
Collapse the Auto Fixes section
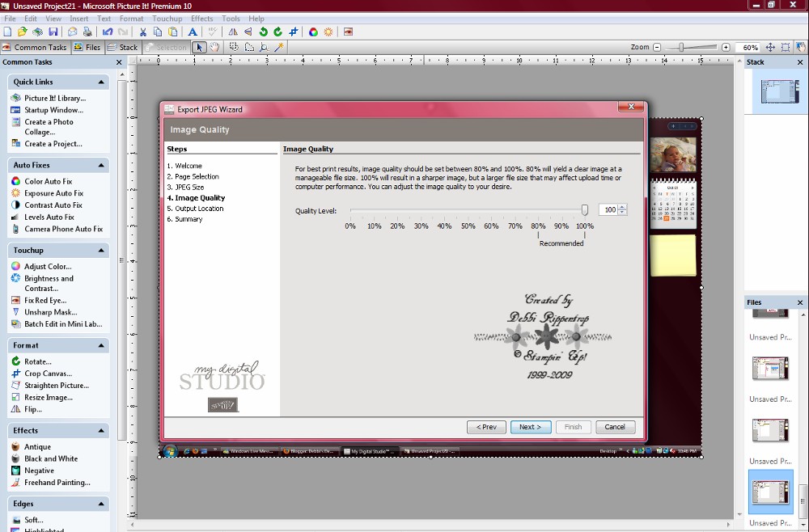pos(101,166)
